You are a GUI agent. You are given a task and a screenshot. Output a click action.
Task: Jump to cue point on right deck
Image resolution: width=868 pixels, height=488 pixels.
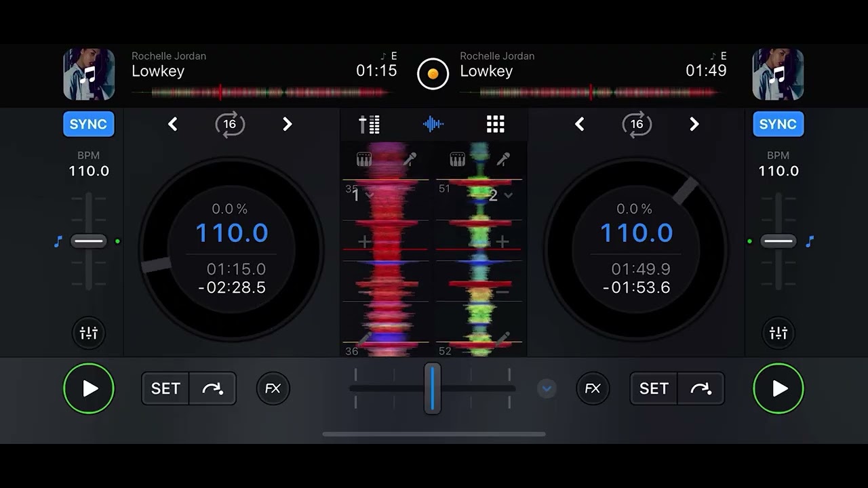click(701, 388)
